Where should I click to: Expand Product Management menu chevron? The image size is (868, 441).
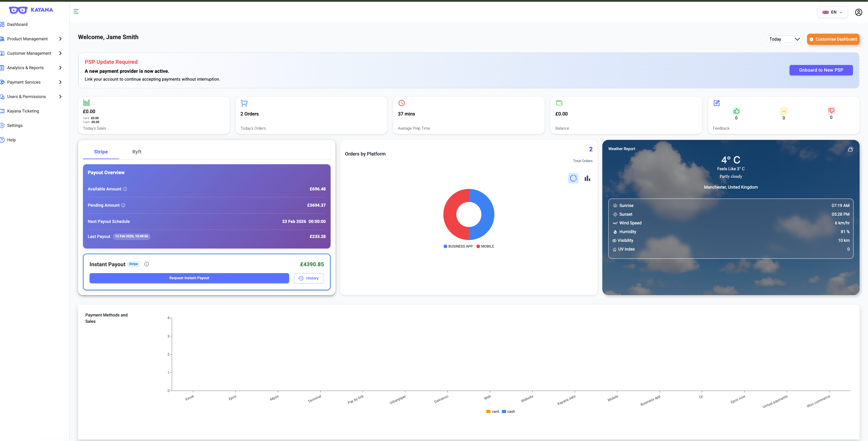[60, 39]
